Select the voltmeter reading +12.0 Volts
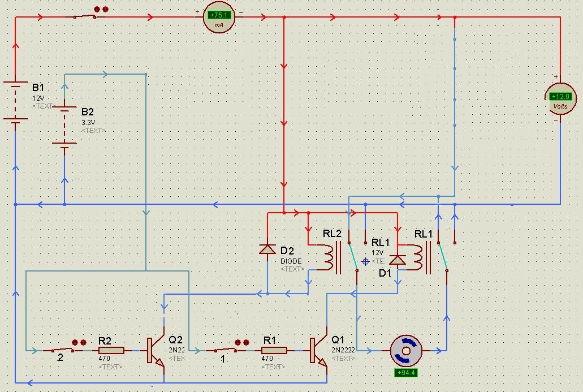 [x=560, y=99]
